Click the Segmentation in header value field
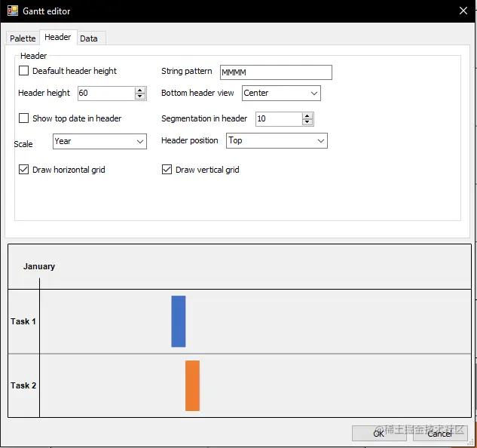477x448 pixels. pos(279,118)
